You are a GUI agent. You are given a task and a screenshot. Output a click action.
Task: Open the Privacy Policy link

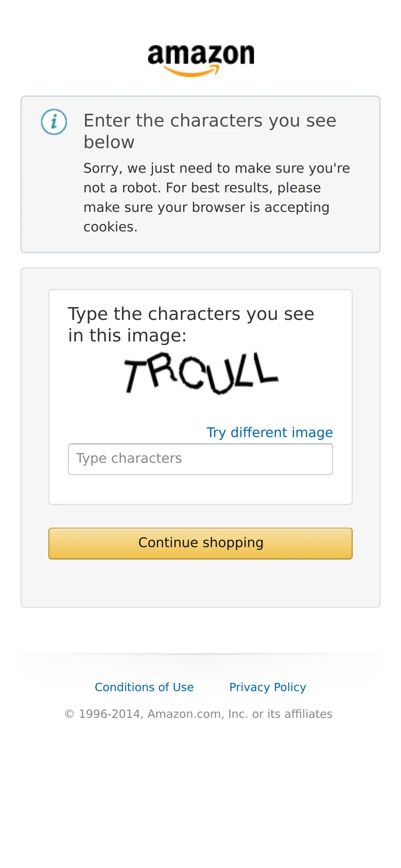[x=268, y=687]
